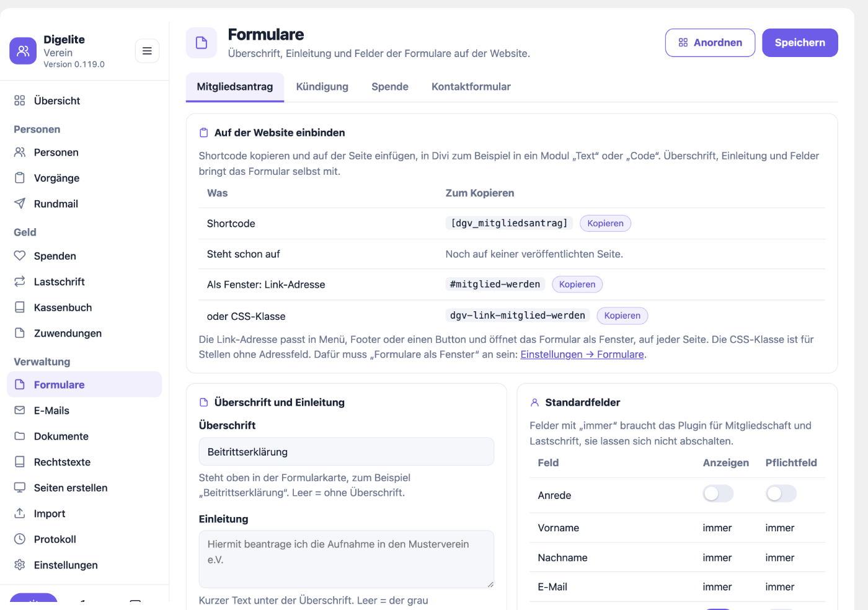Viewport: 868px width, 610px height.
Task: Toggle Anrede Anzeigen switch
Action: (718, 493)
